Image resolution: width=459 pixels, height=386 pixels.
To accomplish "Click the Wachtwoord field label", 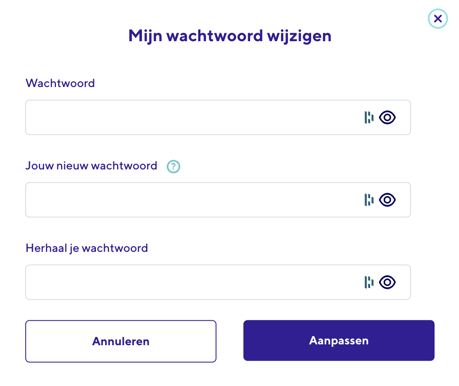I will [60, 83].
